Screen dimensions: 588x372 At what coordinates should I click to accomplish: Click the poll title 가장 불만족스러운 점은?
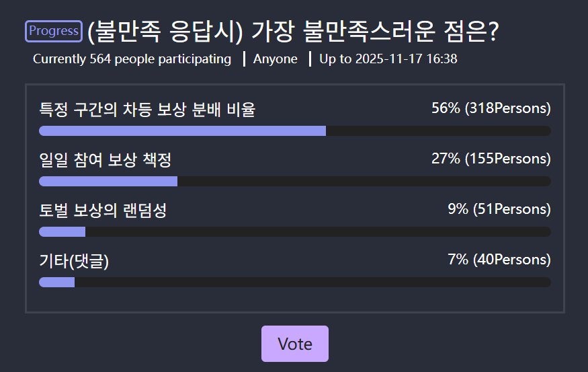tap(296, 31)
